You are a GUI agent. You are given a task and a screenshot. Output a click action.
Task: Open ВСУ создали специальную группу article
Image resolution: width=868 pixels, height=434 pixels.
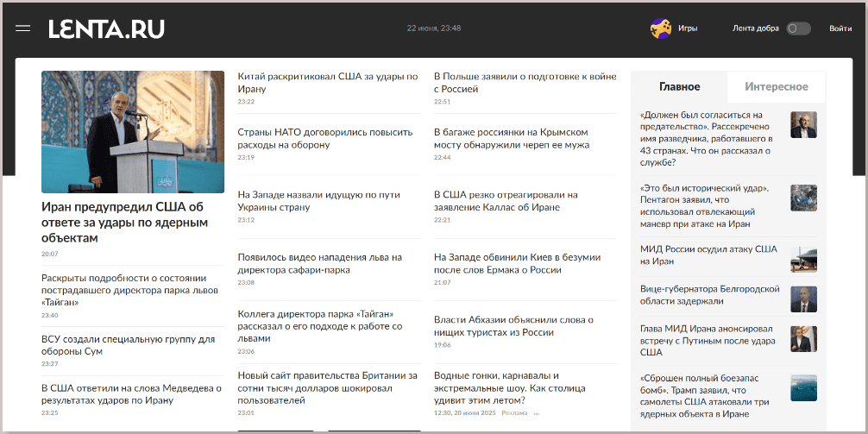(128, 345)
